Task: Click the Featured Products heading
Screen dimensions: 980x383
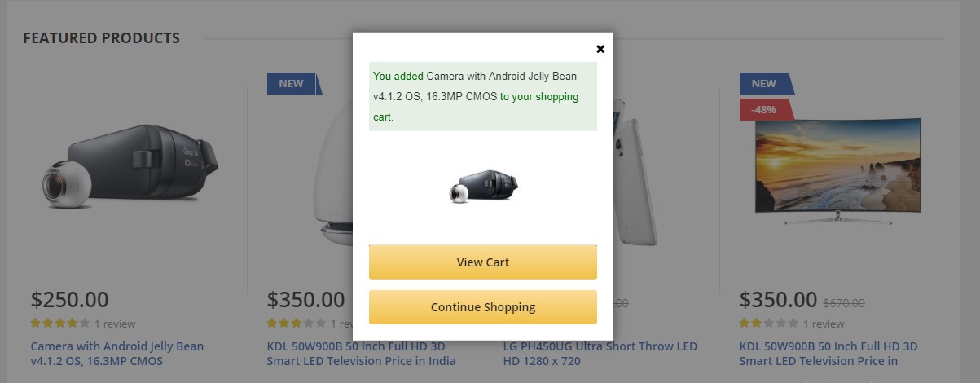Action: pos(102,38)
